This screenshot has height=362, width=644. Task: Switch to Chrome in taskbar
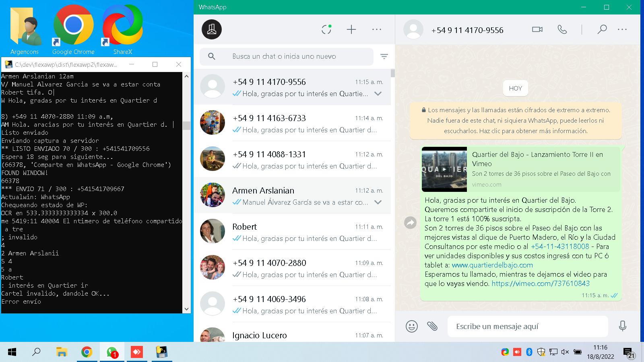click(x=87, y=352)
